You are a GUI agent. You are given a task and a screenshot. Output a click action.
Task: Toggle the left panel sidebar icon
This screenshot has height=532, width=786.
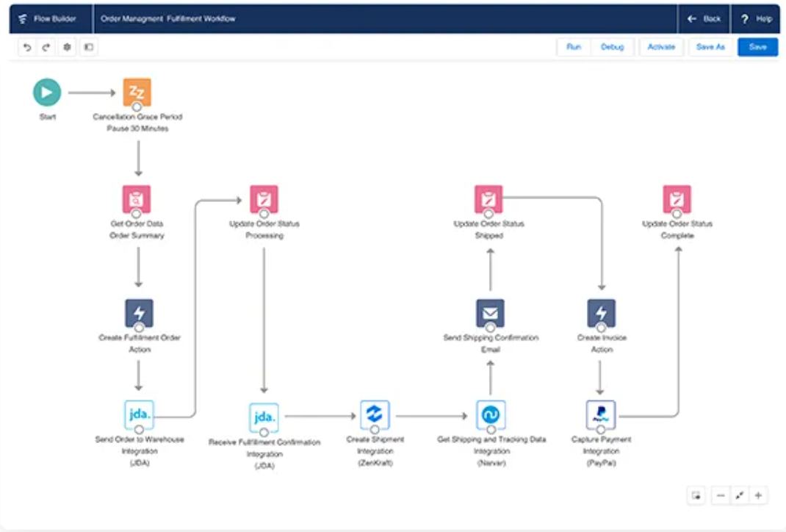tap(89, 47)
